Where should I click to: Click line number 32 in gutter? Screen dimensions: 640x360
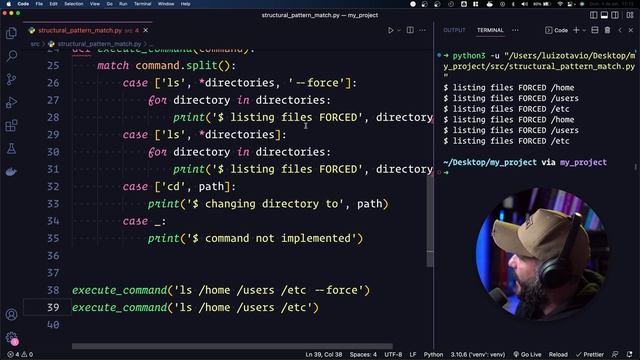click(53, 187)
